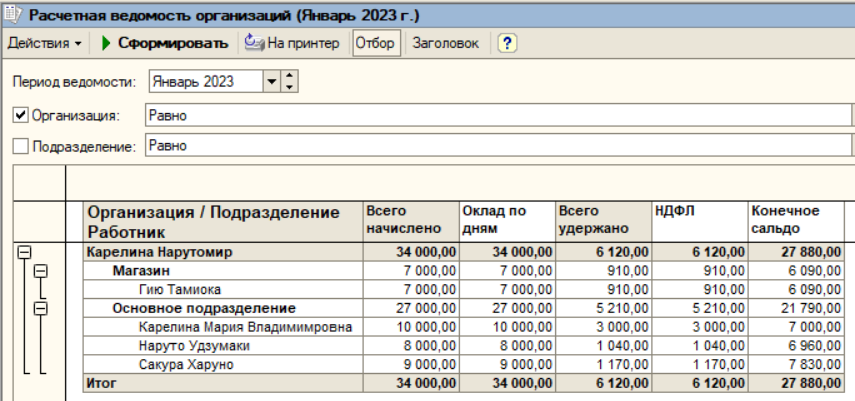Collapse the Основное подразделение subgroup

coord(41,309)
